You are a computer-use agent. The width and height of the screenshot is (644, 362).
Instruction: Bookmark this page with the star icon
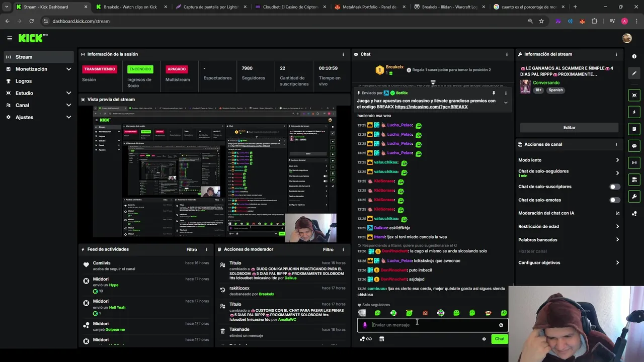coord(541,21)
